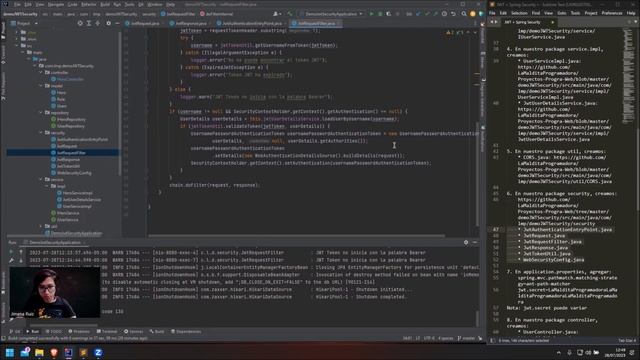Click next-tab arrow in Sublime Text
Viewport: 640px width, 360px height.
[x=496, y=22]
